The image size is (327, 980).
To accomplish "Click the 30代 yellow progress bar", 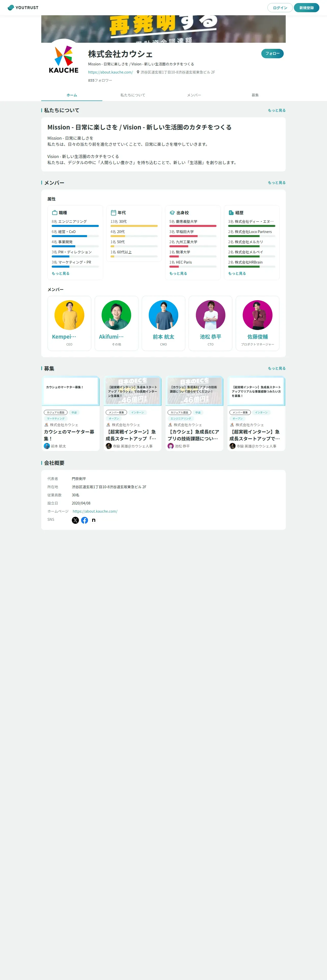I will coord(134,226).
